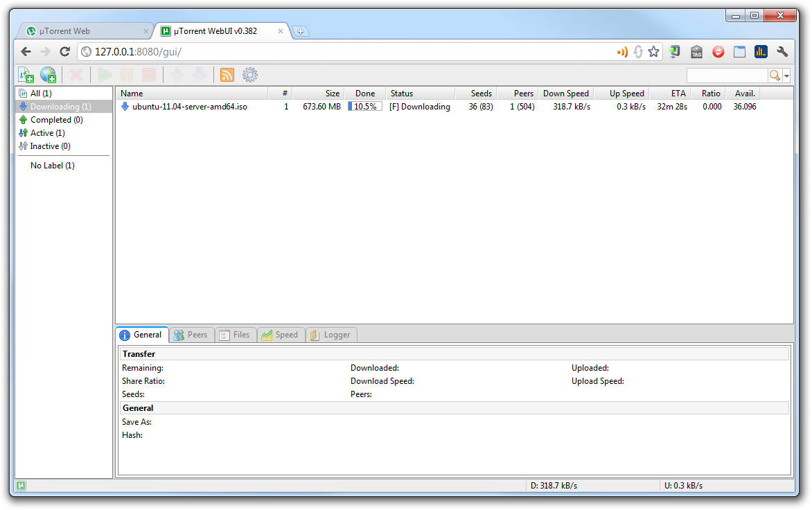
Task: Select the Active (1) category
Action: coord(64,133)
